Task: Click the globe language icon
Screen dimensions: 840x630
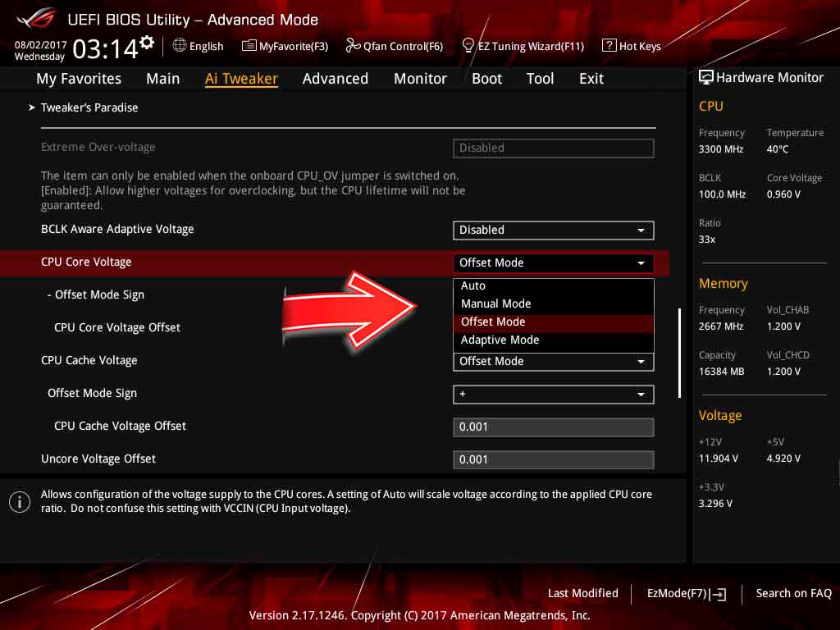Action: [180, 46]
